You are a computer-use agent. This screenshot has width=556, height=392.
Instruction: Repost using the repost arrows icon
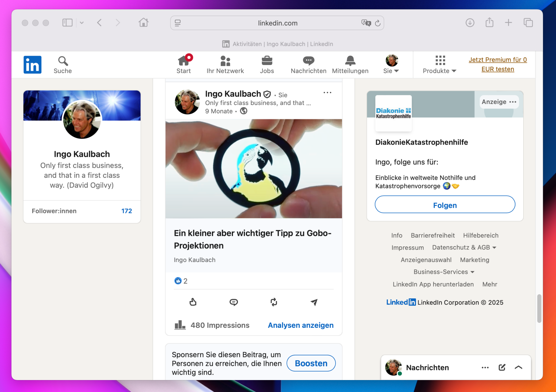tap(274, 302)
